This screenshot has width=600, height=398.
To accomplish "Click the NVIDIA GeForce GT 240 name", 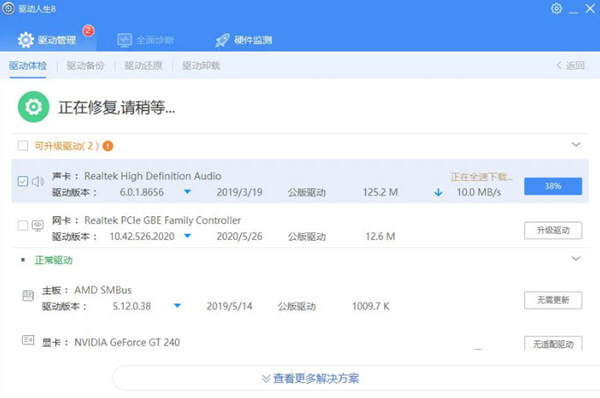I will (127, 342).
